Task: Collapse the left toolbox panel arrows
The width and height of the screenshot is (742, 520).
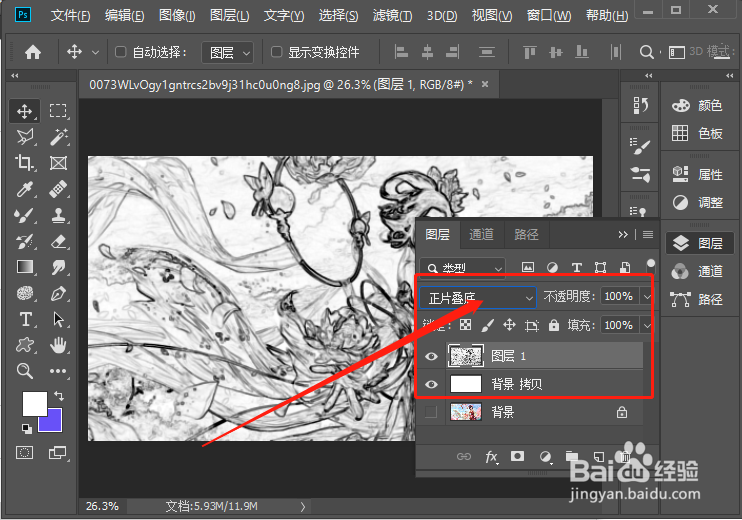Action: coord(15,75)
